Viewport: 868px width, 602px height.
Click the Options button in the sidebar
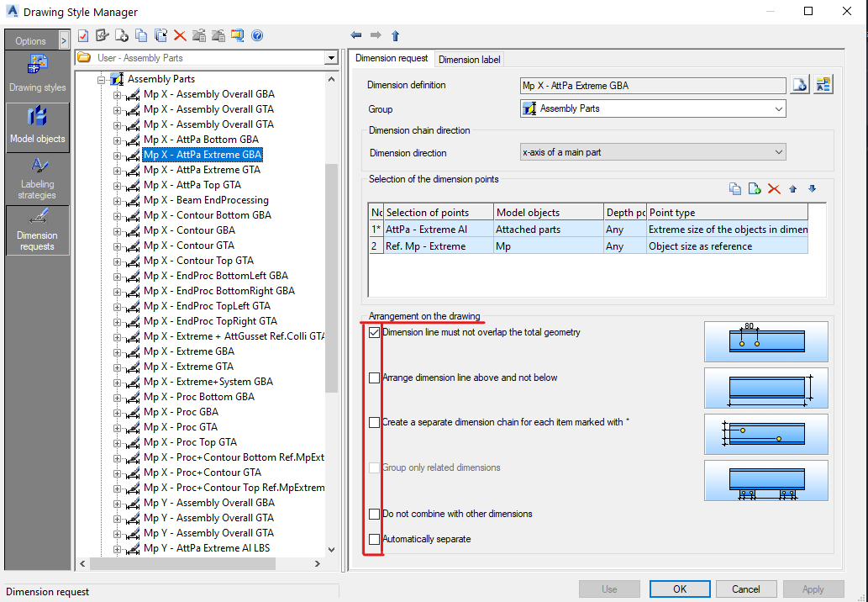point(31,40)
